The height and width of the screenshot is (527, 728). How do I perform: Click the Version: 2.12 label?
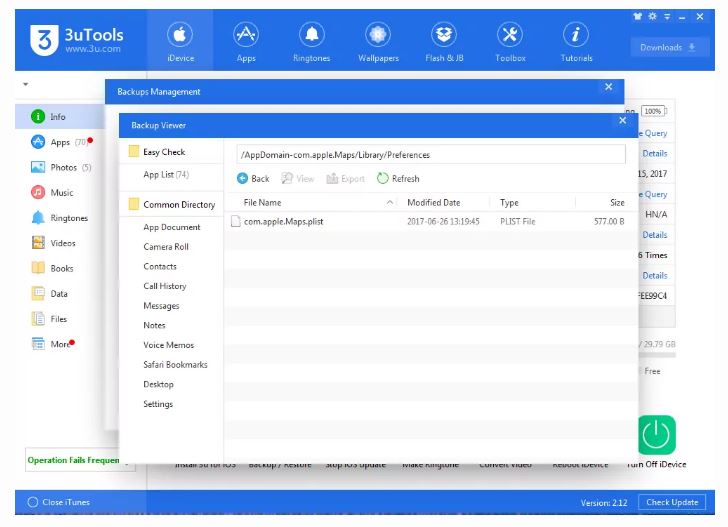(x=604, y=502)
